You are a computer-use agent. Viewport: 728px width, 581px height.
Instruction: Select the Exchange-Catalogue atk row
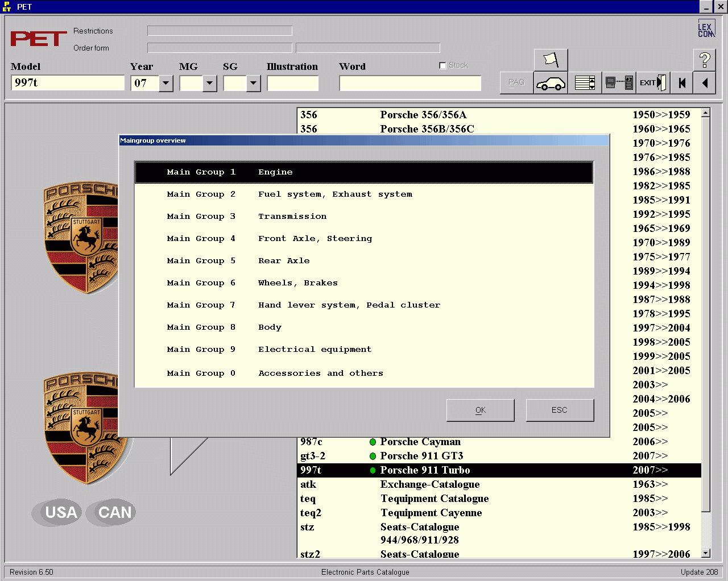499,484
